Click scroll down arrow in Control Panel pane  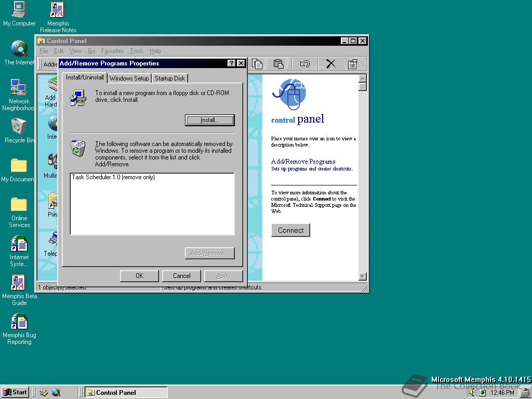(362, 276)
